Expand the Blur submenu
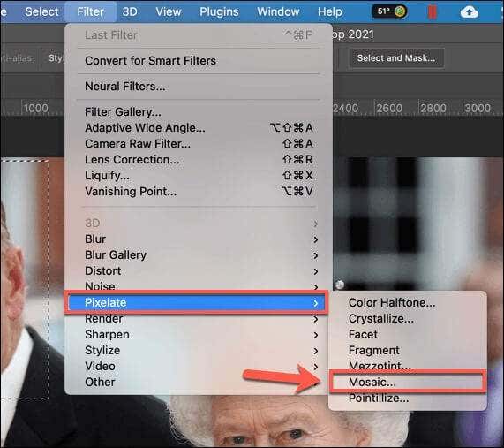The width and height of the screenshot is (504, 448). (199, 239)
